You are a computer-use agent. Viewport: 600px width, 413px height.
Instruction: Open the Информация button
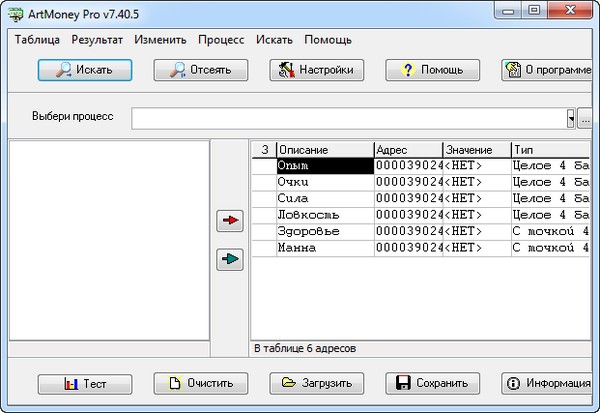548,383
